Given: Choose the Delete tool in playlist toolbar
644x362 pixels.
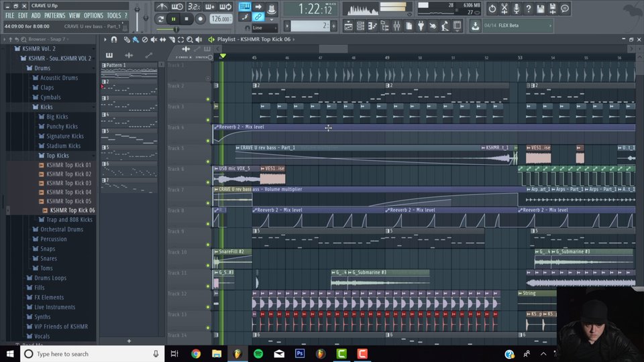Looking at the screenshot, I should pos(145,40).
